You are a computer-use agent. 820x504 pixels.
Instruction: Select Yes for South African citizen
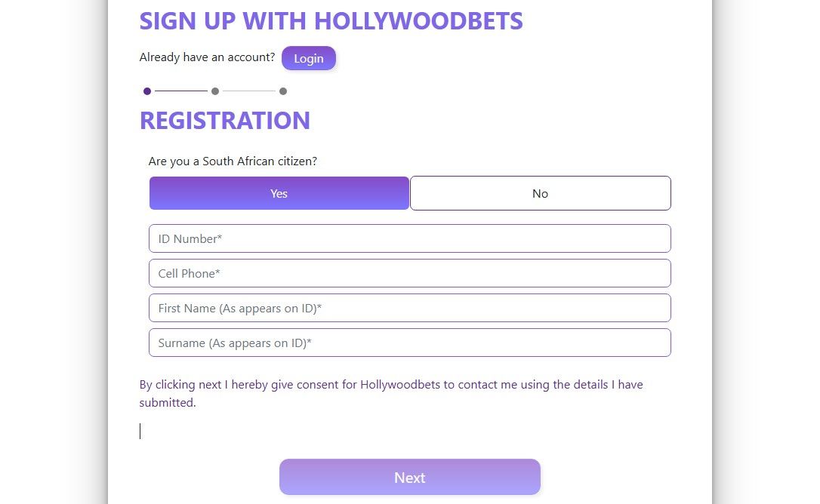[279, 193]
